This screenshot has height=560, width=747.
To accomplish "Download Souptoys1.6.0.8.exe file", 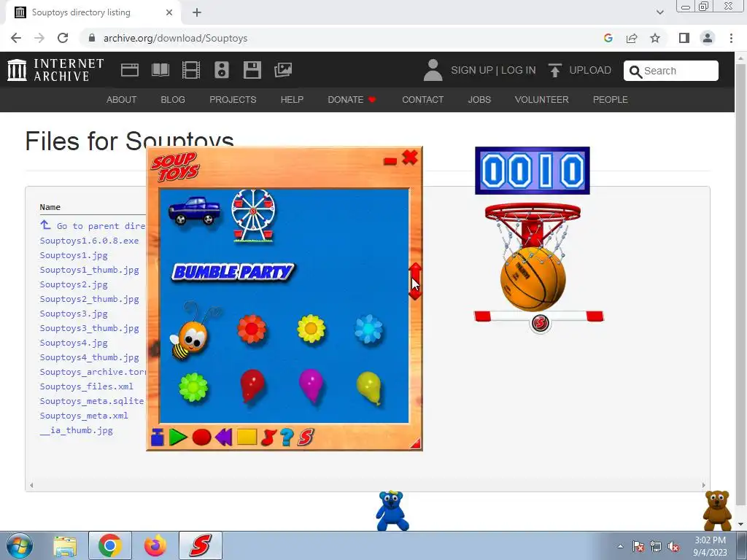I will tap(89, 241).
